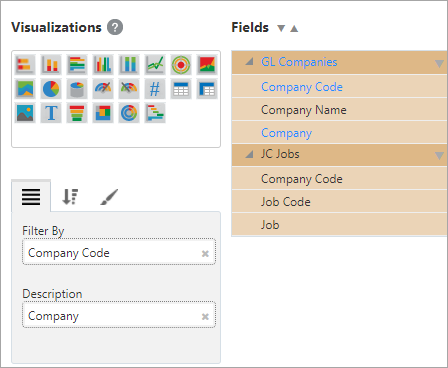
Task: Pick the image visualization icon
Action: pos(25,113)
